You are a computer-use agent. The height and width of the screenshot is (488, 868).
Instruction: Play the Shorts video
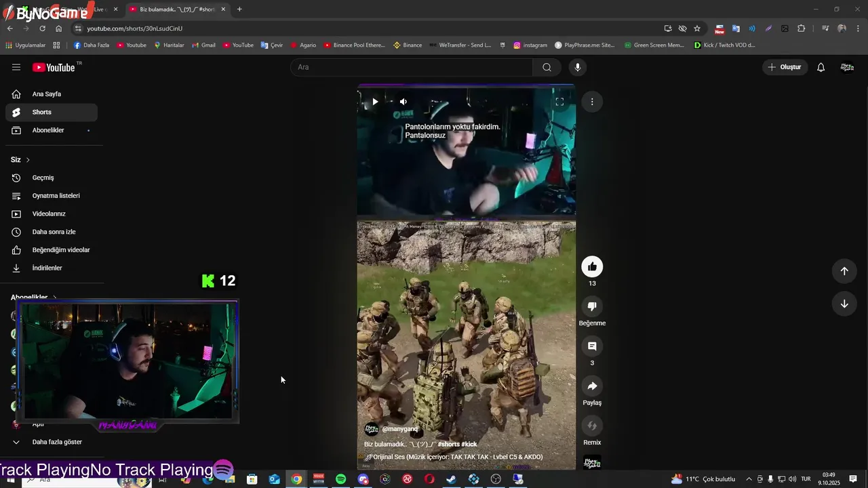[374, 102]
